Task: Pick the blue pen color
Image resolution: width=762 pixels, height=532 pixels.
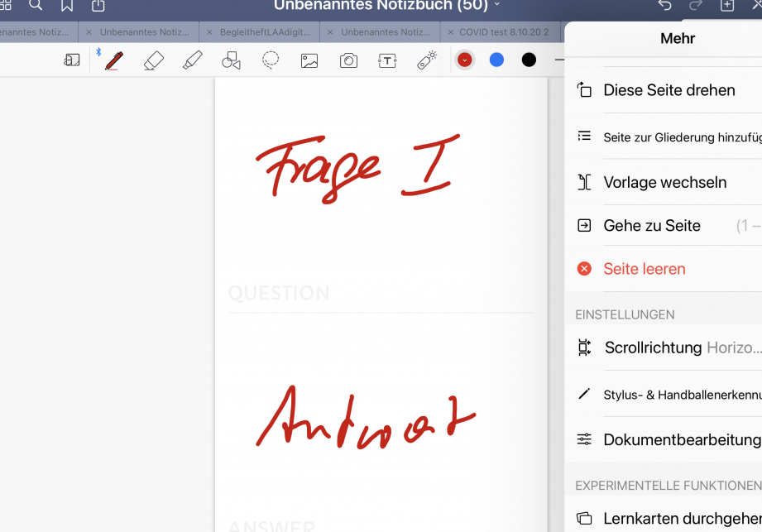Action: (496, 60)
